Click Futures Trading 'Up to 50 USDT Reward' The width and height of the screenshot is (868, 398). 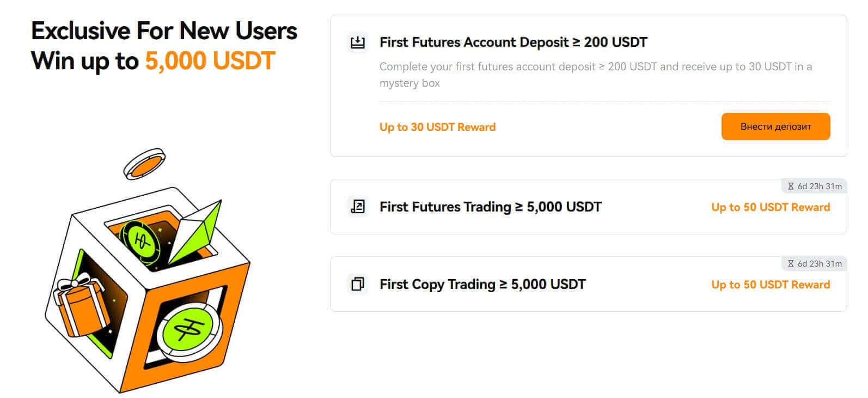[771, 207]
